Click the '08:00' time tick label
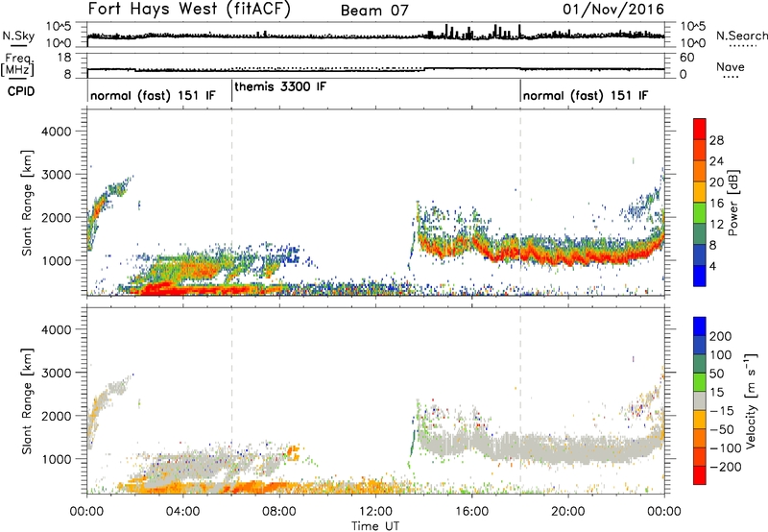This screenshot has height=532, width=768. coord(279,512)
